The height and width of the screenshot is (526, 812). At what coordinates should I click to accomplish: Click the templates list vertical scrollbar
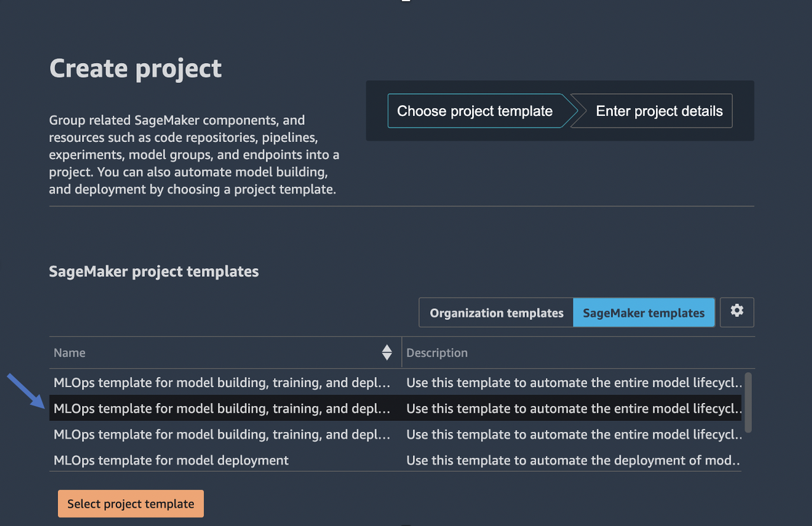(x=748, y=402)
